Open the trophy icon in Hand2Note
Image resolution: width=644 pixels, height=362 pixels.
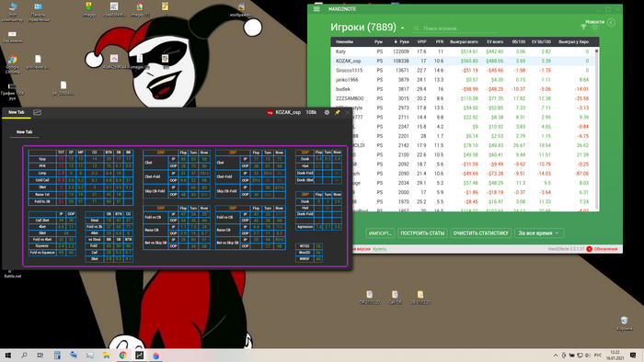coord(583,28)
